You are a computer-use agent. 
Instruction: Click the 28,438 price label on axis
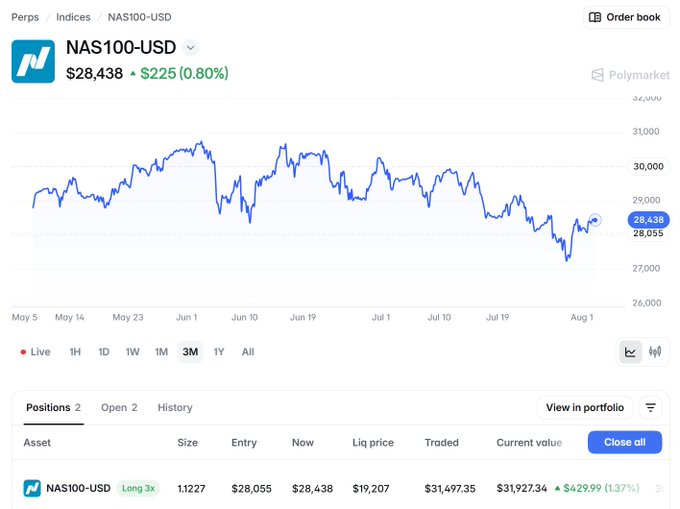coord(649,220)
